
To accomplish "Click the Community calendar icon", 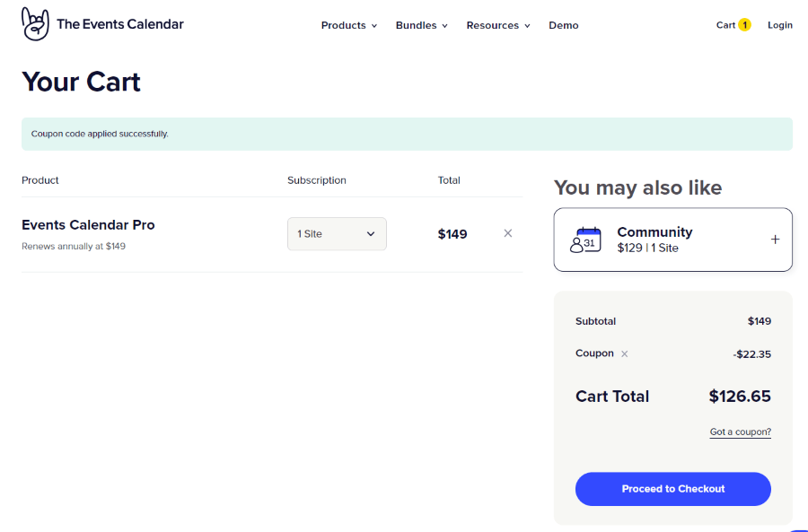I will 586,240.
